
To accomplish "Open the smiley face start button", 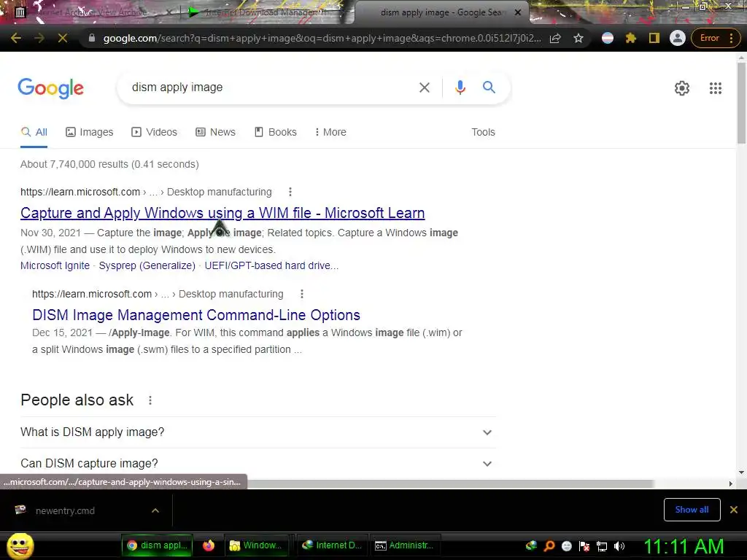I will [20, 546].
